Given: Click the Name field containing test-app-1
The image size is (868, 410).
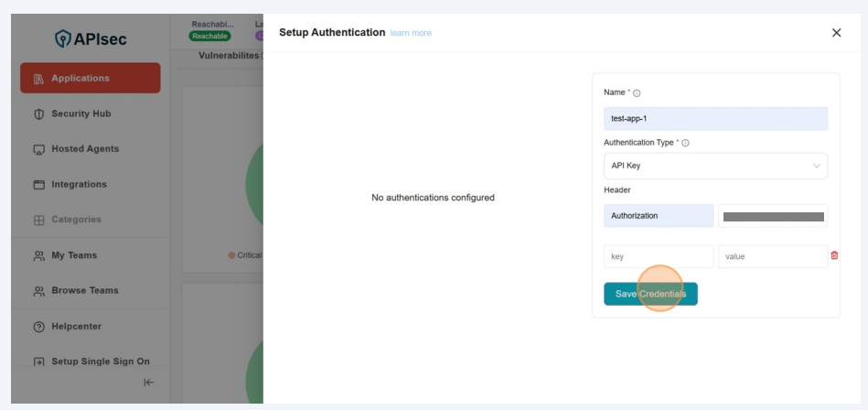Looking at the screenshot, I should click(x=714, y=118).
